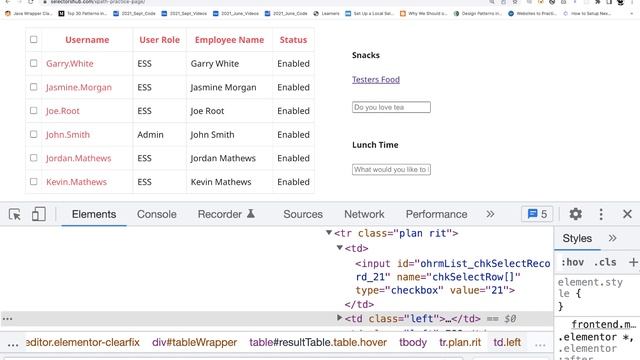Open DevTools settings gear
The height and width of the screenshot is (360, 640).
(x=576, y=214)
